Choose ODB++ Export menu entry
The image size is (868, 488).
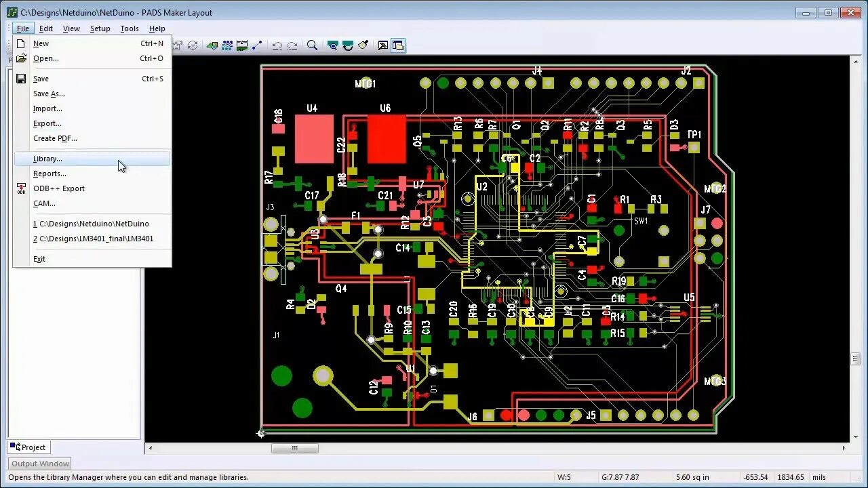92,188
